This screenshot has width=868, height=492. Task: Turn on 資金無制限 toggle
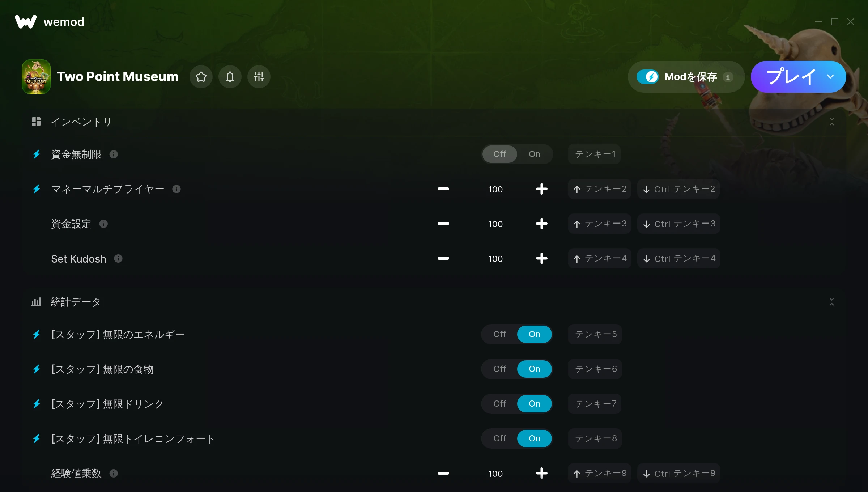click(x=535, y=154)
